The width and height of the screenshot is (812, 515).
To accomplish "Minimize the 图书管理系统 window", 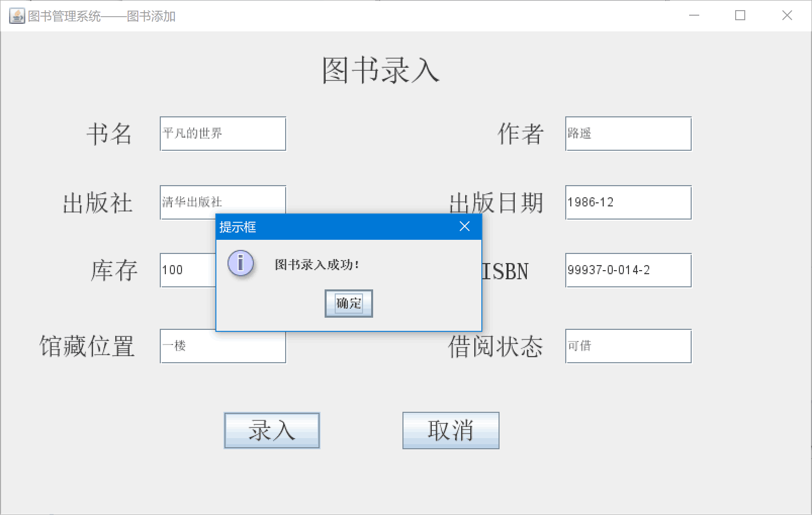I will pos(694,16).
